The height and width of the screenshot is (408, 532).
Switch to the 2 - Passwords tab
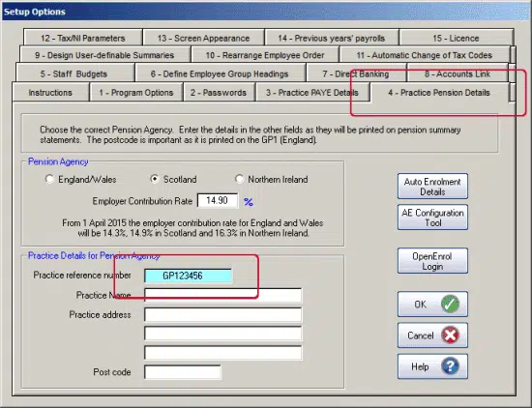click(219, 93)
